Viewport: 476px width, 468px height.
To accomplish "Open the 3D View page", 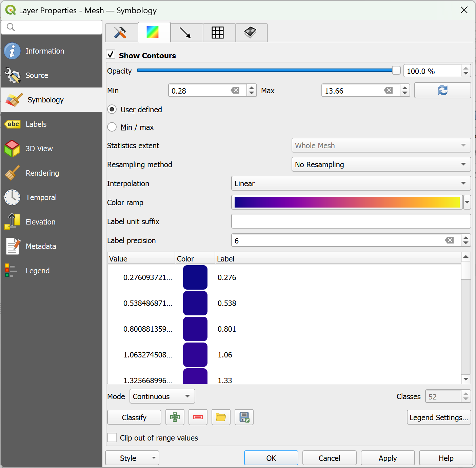I will (52, 149).
